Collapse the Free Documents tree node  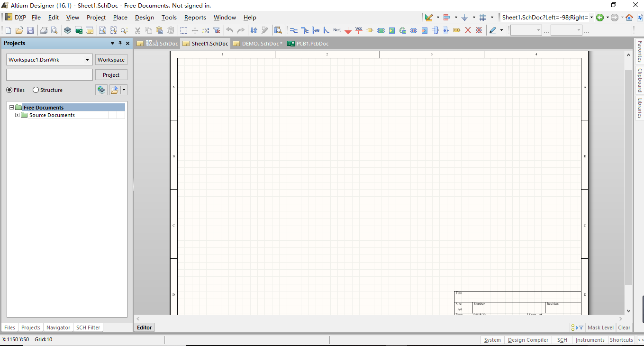click(12, 108)
